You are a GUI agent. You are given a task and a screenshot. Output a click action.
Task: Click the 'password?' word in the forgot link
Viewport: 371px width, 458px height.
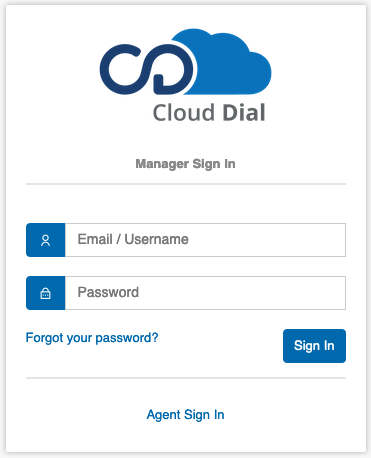[x=127, y=338]
